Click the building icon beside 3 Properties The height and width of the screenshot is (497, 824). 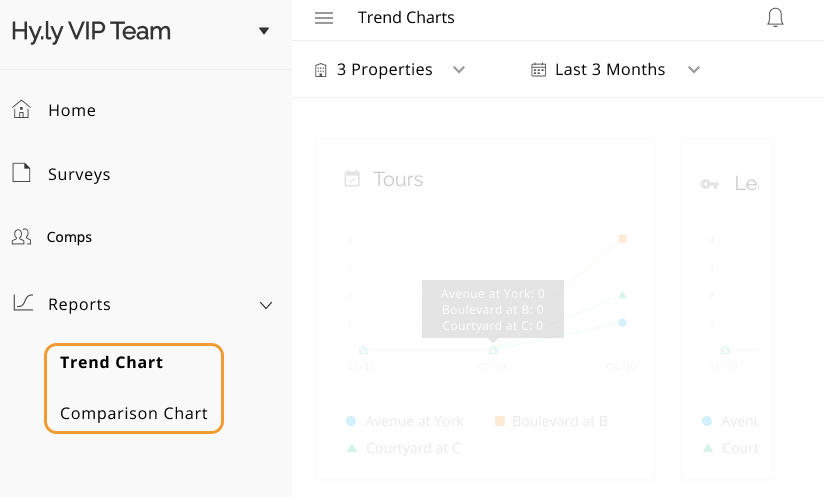[321, 70]
